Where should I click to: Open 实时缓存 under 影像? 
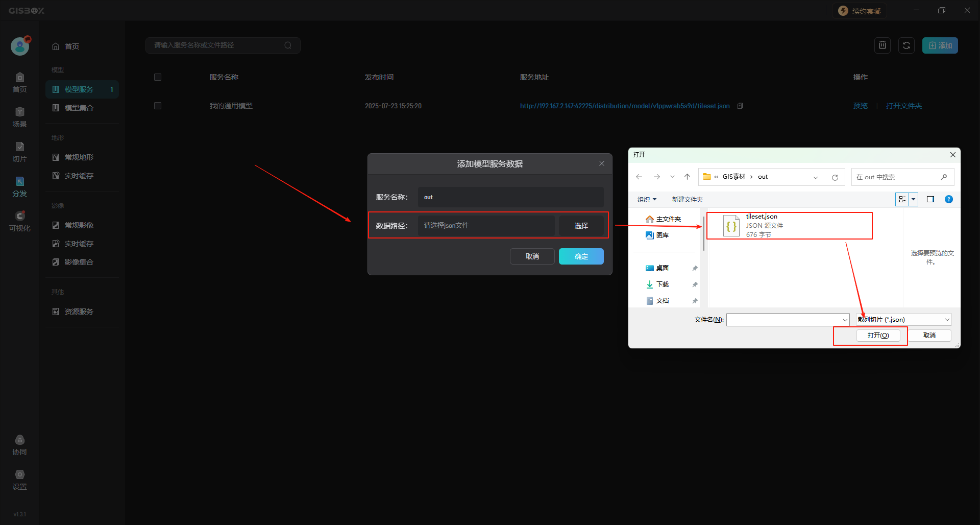tap(82, 244)
